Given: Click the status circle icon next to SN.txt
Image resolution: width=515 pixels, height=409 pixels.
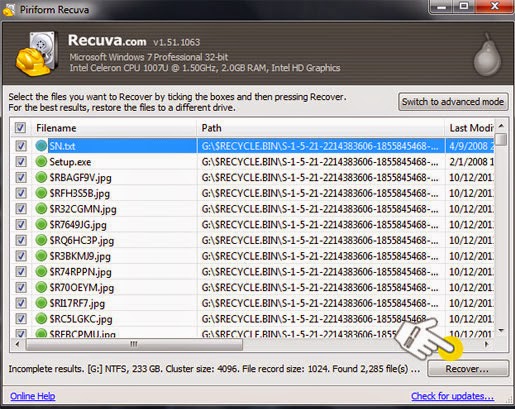Looking at the screenshot, I should [x=41, y=146].
